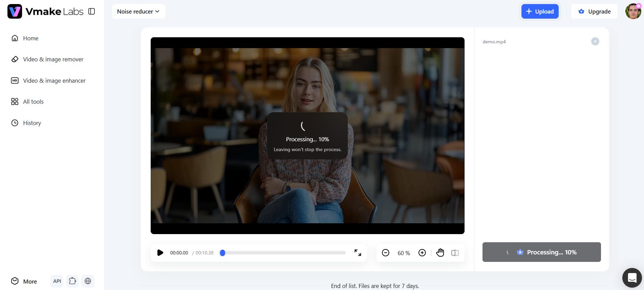Open the user profile avatar
644x290 pixels.
633,12
